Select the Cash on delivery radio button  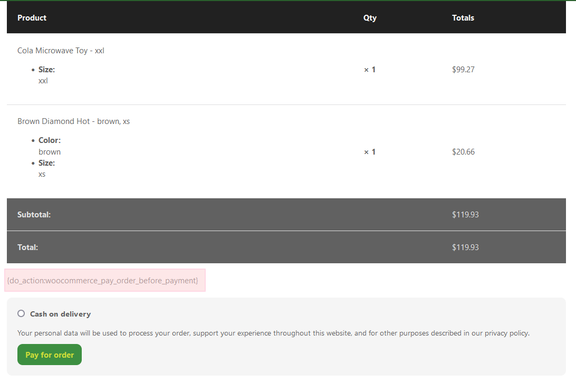[21, 313]
